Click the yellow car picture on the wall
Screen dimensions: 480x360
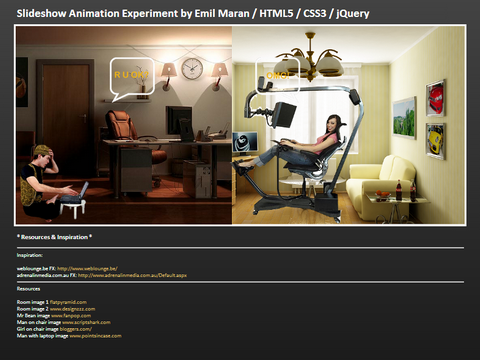(435, 141)
